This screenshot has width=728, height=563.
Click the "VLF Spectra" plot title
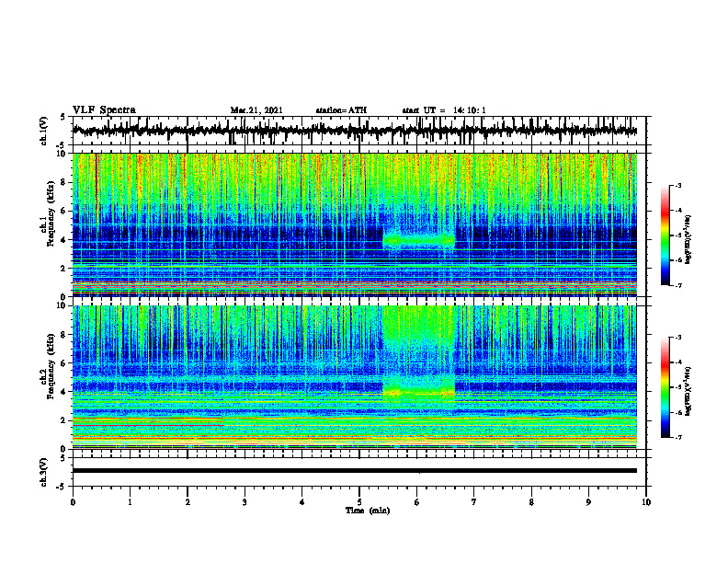tap(104, 110)
